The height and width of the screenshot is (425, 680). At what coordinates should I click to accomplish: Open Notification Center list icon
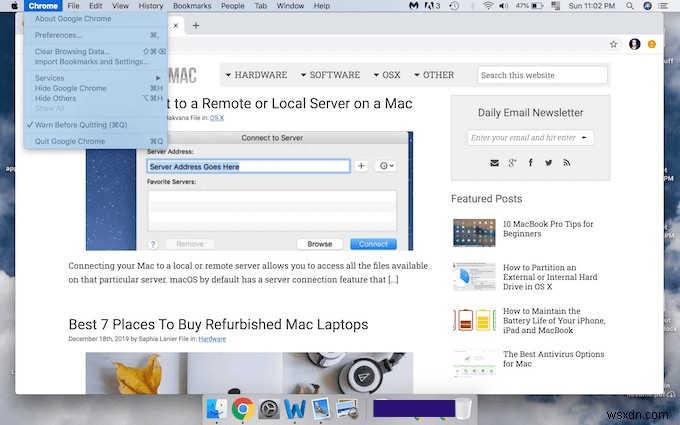pos(663,6)
